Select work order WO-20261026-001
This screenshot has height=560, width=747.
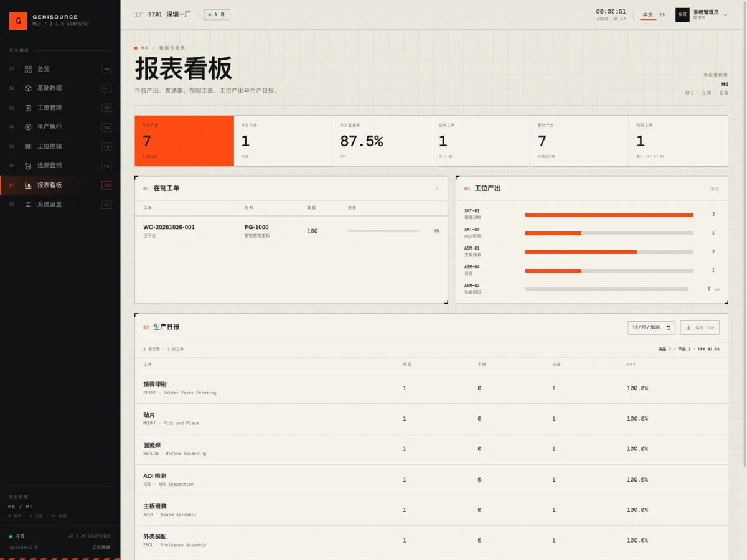169,227
